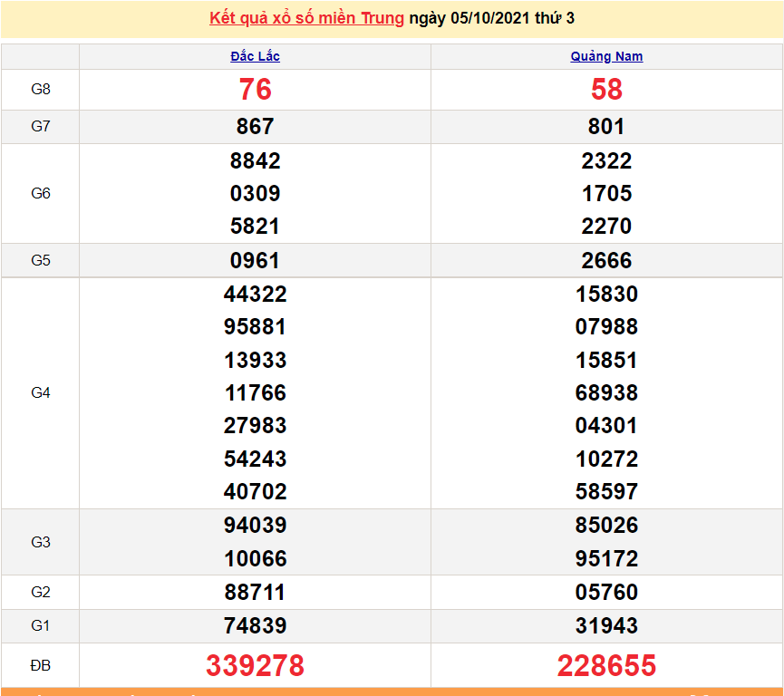
Task: Select the G7 row label
Action: coord(40,127)
